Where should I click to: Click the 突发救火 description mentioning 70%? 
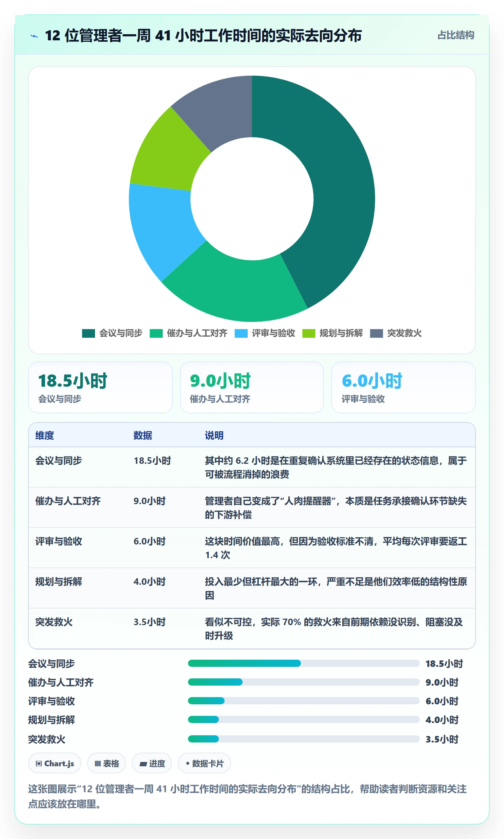pos(334,629)
